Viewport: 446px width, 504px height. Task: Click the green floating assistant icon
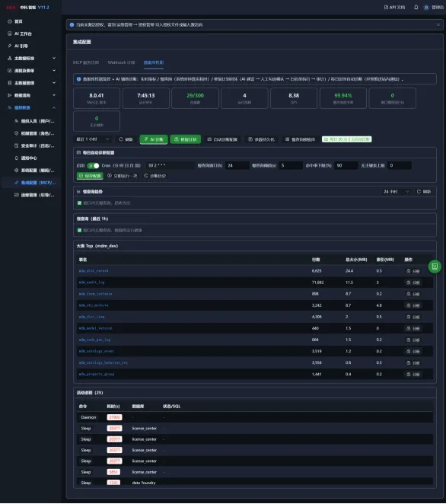tap(435, 266)
